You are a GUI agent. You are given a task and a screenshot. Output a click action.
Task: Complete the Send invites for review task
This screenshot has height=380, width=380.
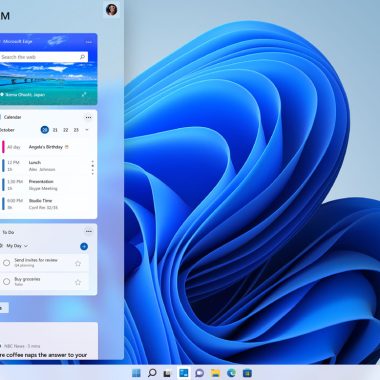pyautogui.click(x=6, y=263)
